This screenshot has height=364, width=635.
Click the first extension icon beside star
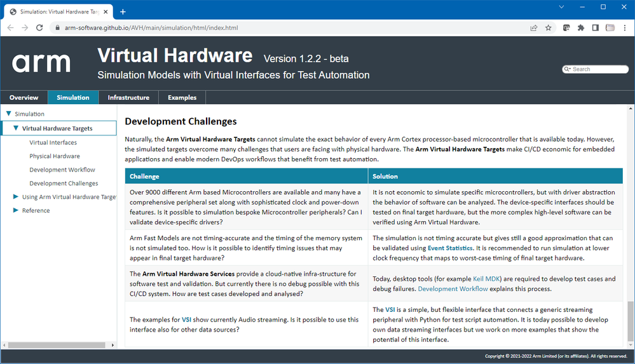566,27
